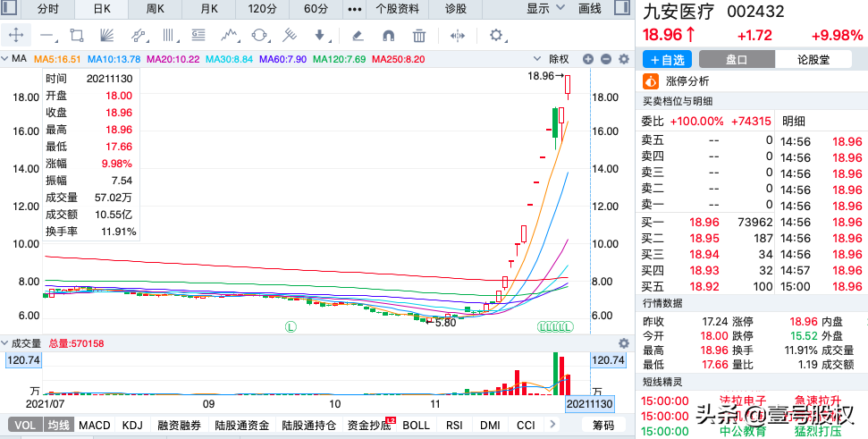Toggle 均线 moving average button

(57, 426)
